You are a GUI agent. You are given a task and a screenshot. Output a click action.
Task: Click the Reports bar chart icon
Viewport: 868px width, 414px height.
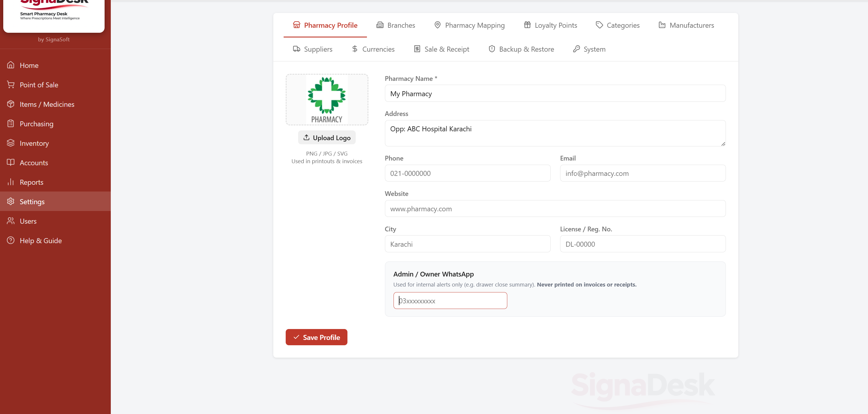click(11, 182)
